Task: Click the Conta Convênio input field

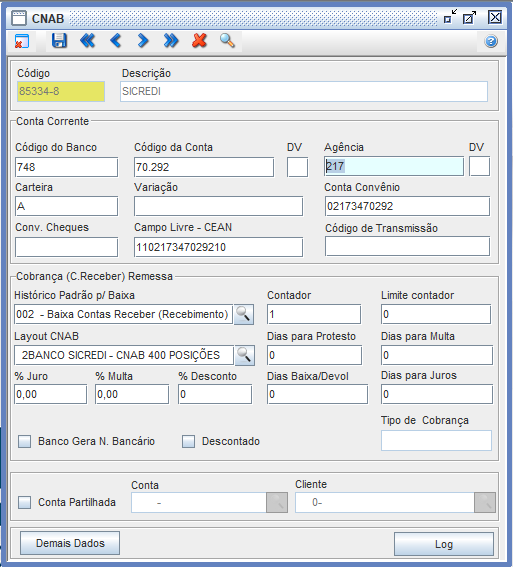Action: click(407, 206)
